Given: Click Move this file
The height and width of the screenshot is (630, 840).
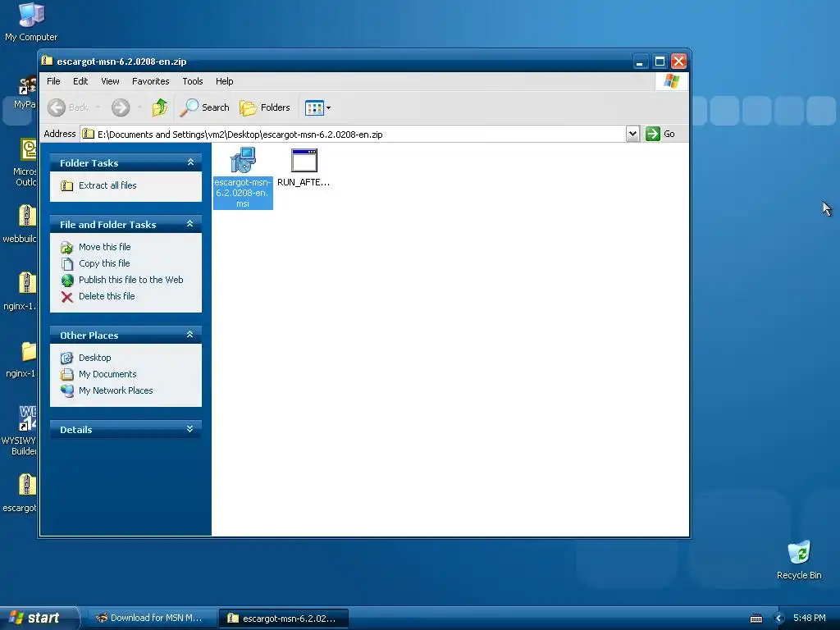Looking at the screenshot, I should [x=104, y=247].
